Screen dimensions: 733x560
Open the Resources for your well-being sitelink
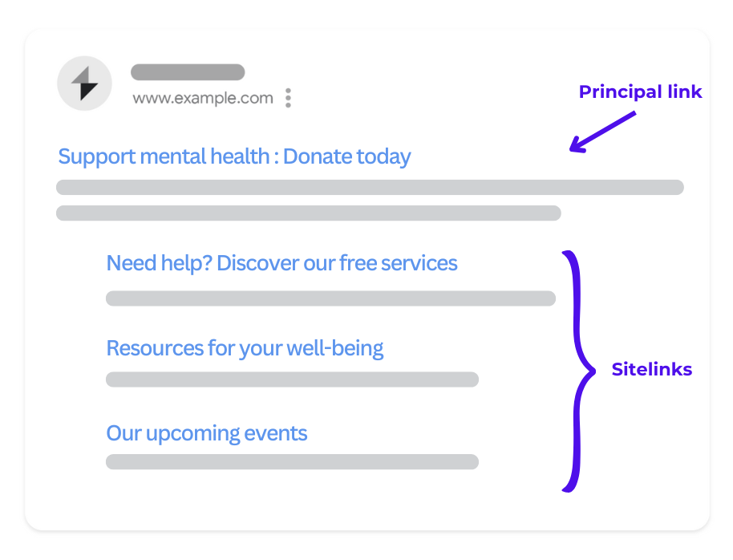(x=245, y=348)
